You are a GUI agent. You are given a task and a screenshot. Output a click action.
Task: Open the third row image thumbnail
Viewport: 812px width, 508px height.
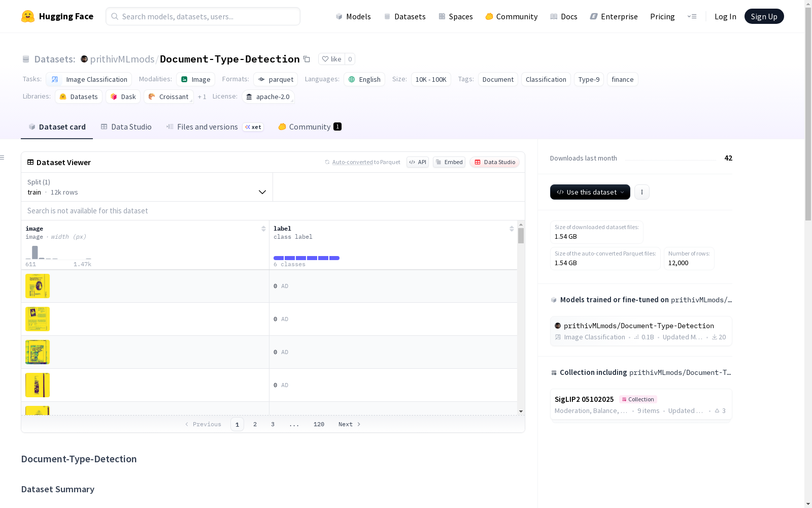coord(38,352)
